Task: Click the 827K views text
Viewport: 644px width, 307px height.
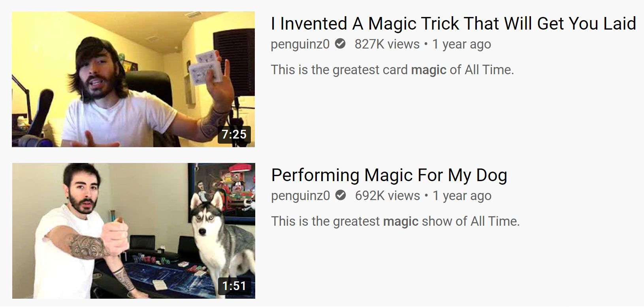Action: 387,44
